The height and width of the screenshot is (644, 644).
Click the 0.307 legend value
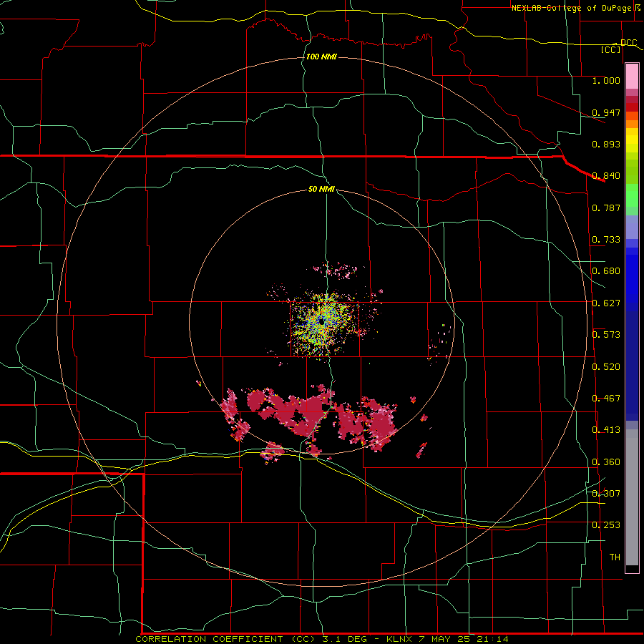click(x=606, y=494)
